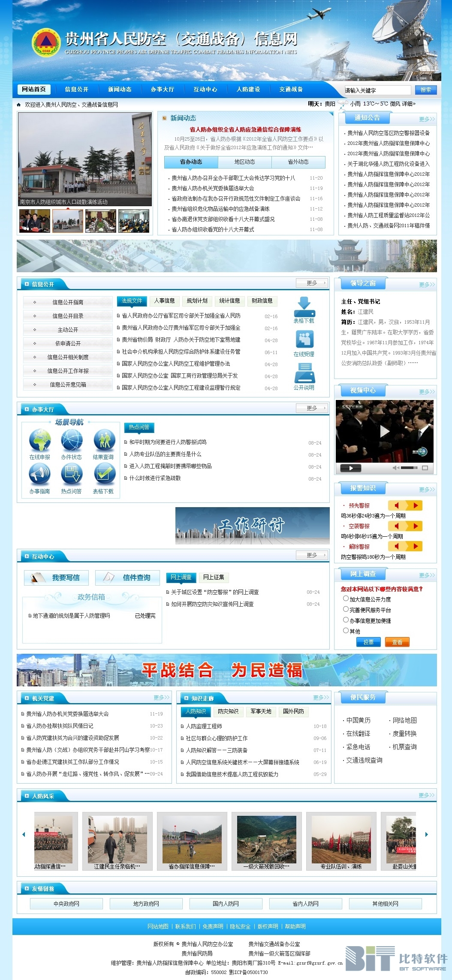The image size is (452, 980).
Task: Select the 结果查询 icon
Action: pos(104,441)
